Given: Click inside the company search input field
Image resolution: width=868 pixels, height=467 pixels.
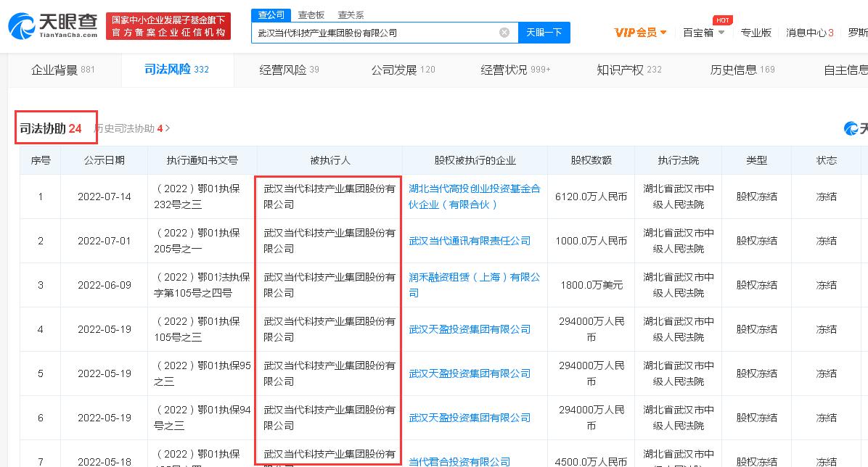Looking at the screenshot, I should 377,33.
